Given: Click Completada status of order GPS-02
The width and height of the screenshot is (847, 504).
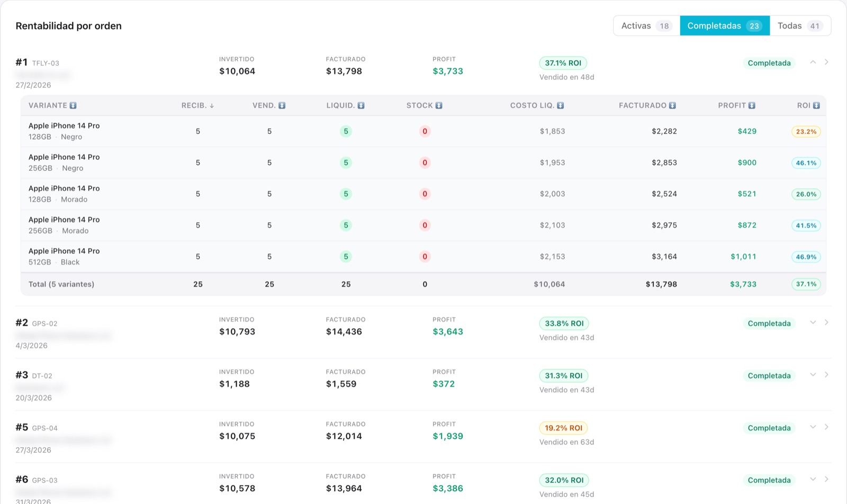Looking at the screenshot, I should click(x=769, y=324).
